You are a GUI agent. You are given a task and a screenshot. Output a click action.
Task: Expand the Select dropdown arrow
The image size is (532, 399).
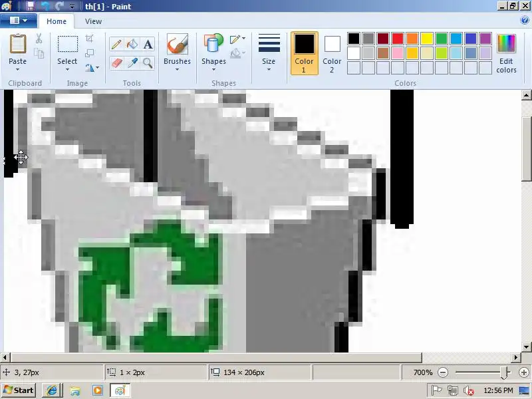pyautogui.click(x=67, y=70)
